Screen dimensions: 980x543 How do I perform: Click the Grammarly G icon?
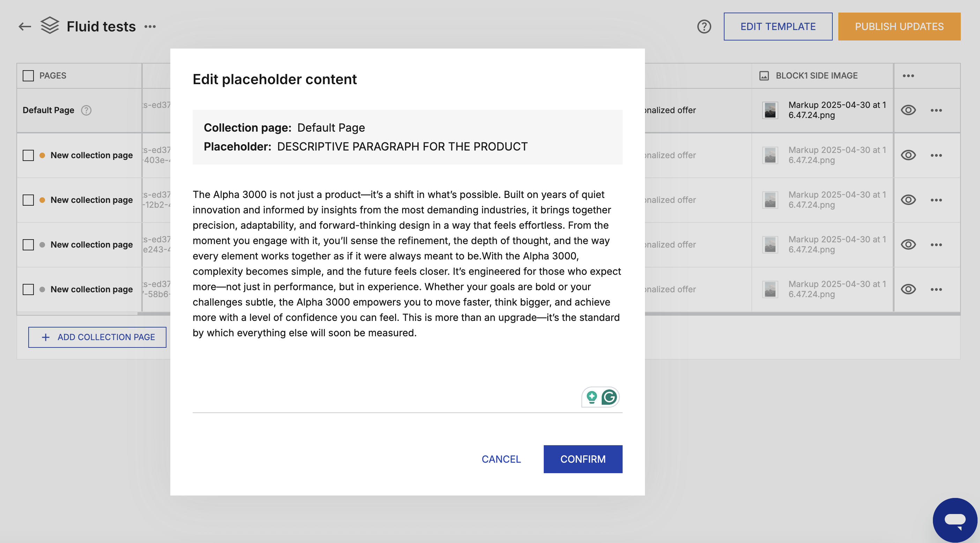(609, 397)
